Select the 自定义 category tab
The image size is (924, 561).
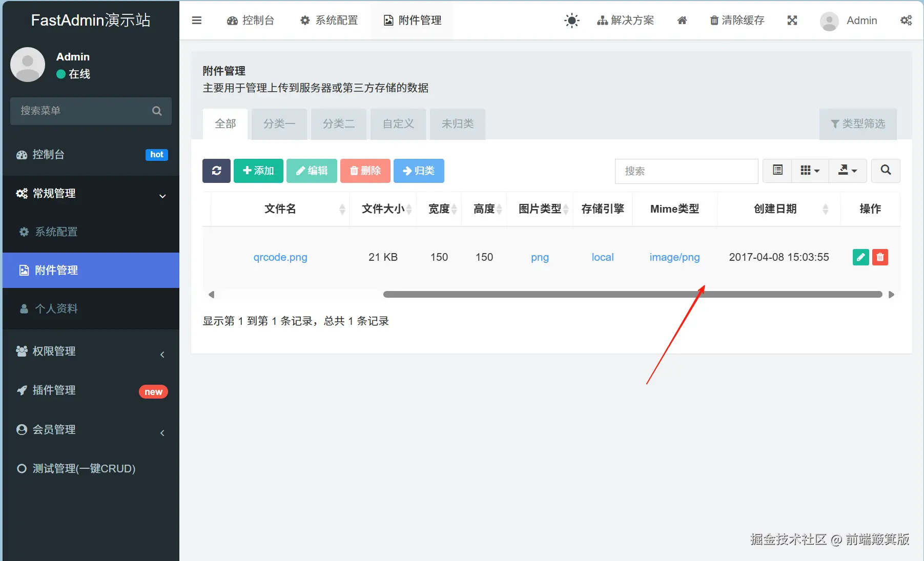pos(398,124)
